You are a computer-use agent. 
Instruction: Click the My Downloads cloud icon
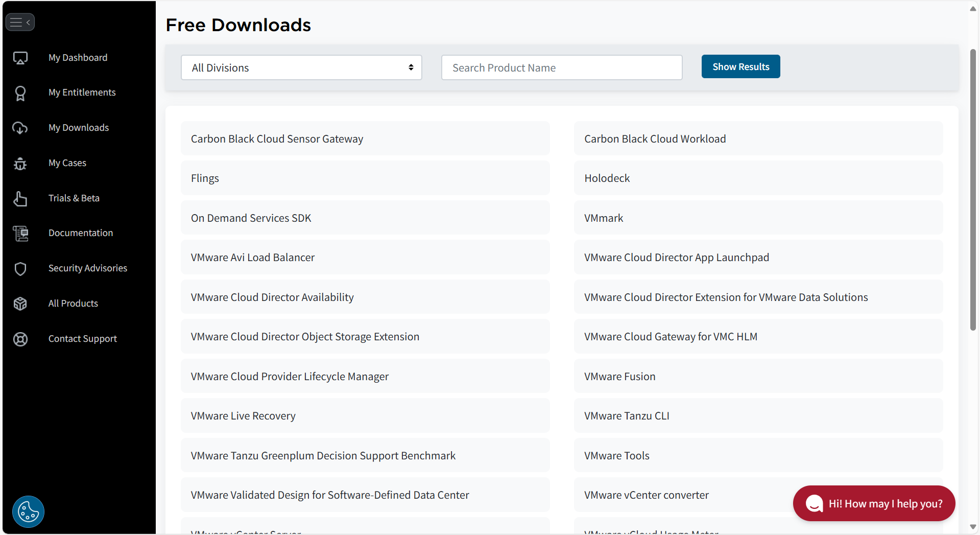(20, 128)
